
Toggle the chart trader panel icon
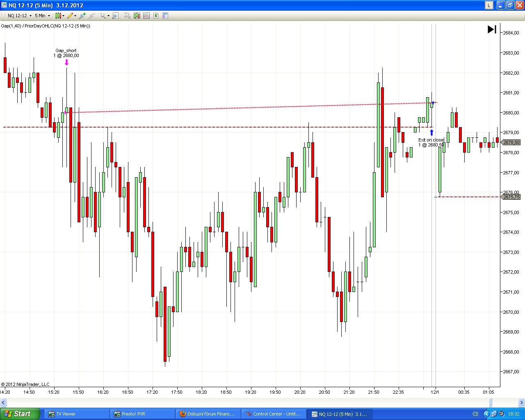(x=127, y=16)
